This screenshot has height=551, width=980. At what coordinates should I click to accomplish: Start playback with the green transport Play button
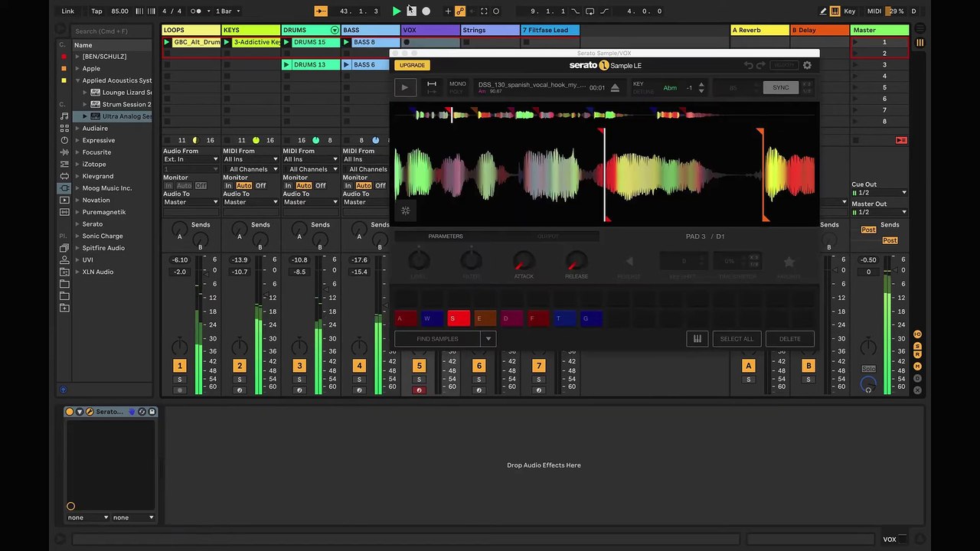(x=397, y=11)
